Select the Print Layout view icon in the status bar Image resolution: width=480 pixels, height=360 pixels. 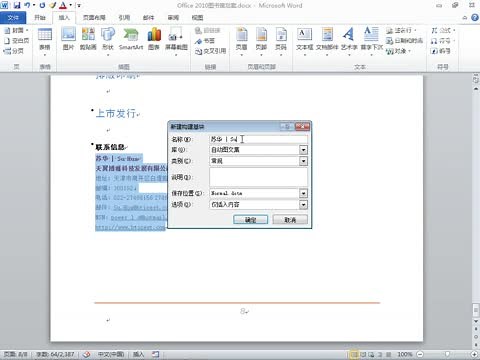pyautogui.click(x=354, y=354)
